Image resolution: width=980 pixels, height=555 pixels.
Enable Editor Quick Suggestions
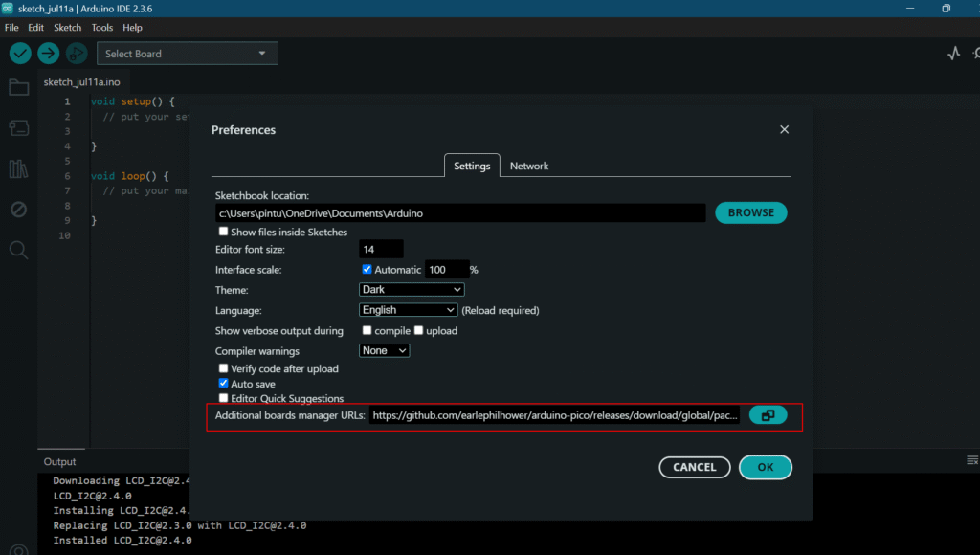pos(223,398)
